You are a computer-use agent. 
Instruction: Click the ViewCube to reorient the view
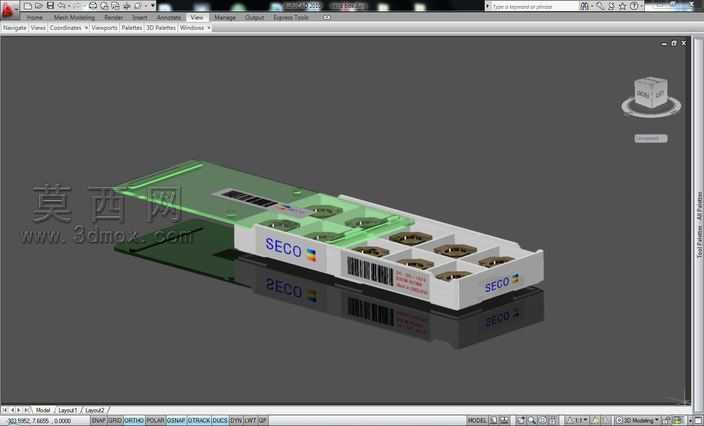point(651,92)
